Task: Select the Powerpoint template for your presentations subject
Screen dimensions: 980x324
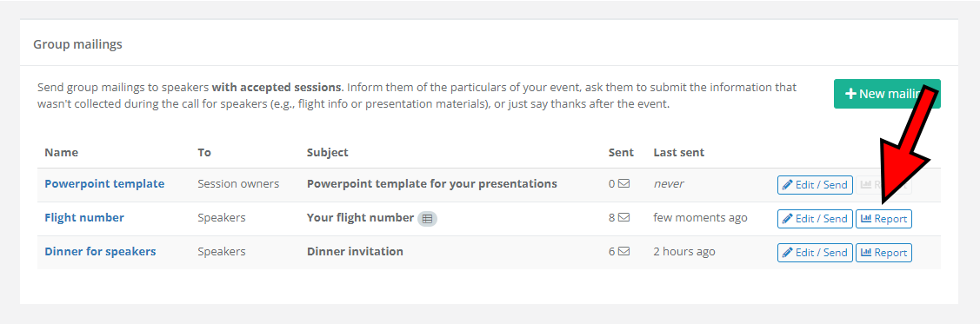Action: pos(432,184)
